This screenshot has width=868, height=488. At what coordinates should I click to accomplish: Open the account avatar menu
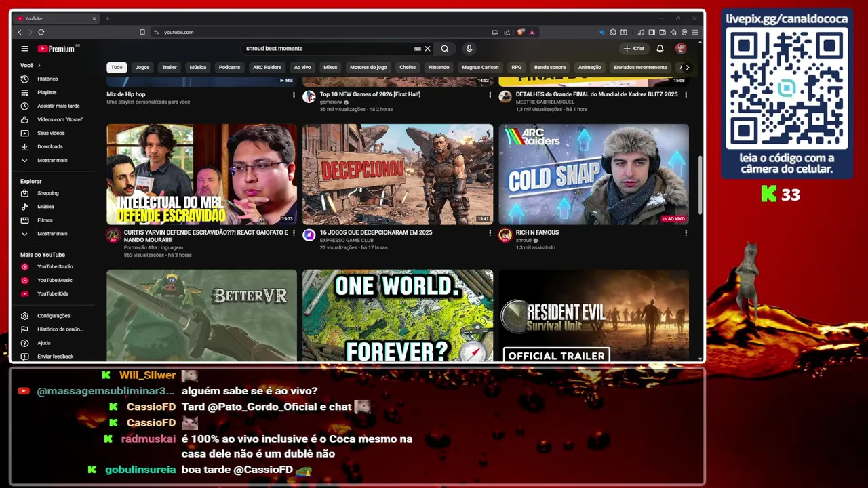click(681, 49)
